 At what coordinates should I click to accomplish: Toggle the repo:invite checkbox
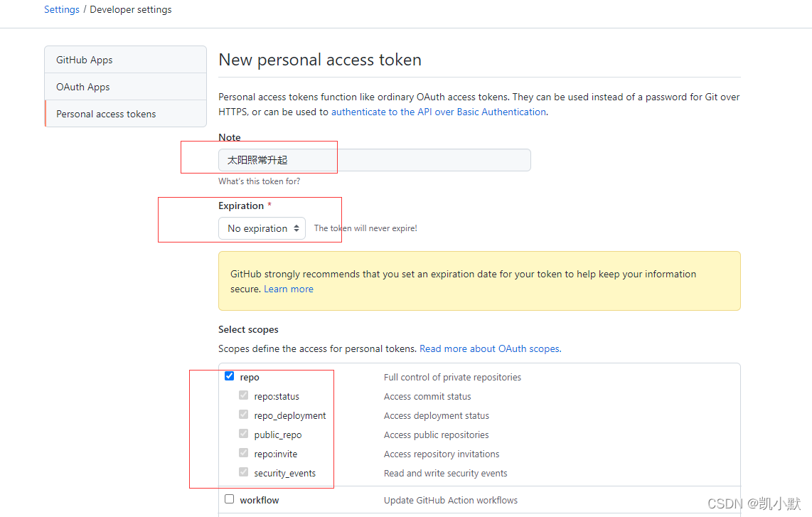click(244, 453)
